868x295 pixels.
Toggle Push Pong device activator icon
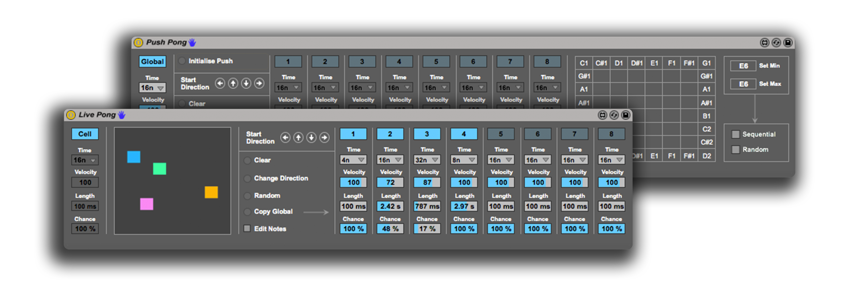[x=139, y=43]
